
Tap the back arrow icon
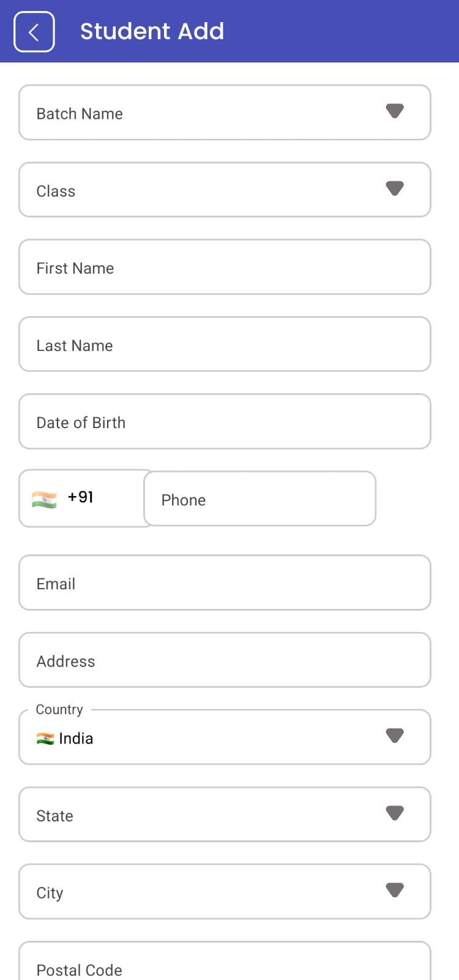coord(34,32)
